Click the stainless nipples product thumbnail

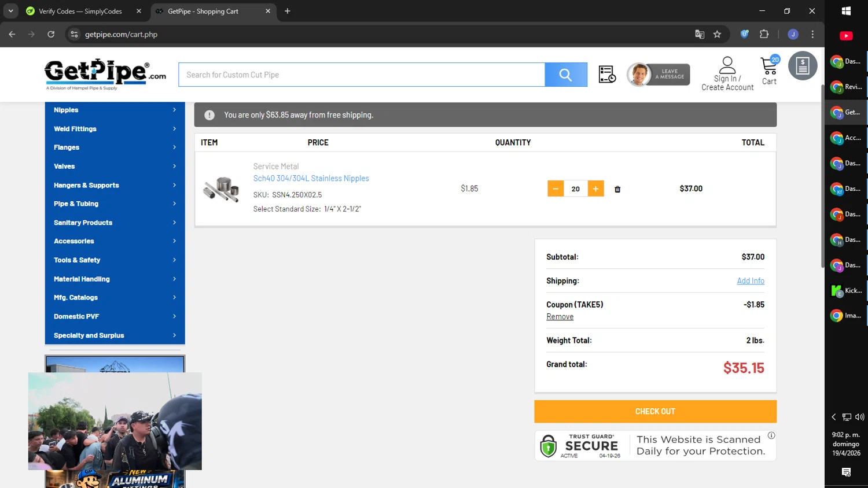point(222,189)
